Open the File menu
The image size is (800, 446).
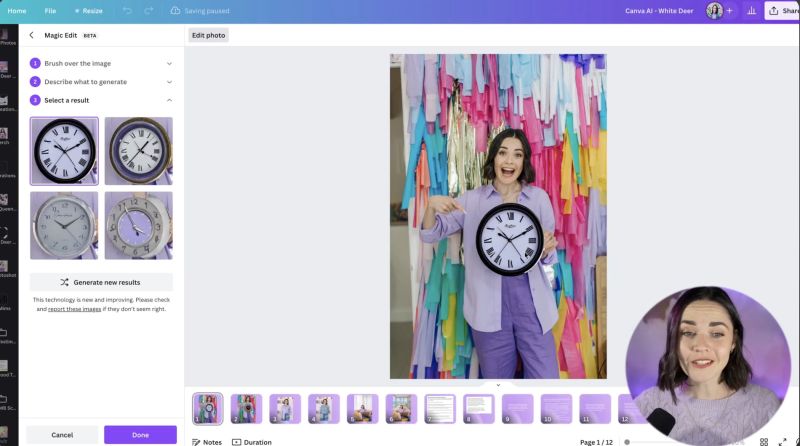click(50, 11)
